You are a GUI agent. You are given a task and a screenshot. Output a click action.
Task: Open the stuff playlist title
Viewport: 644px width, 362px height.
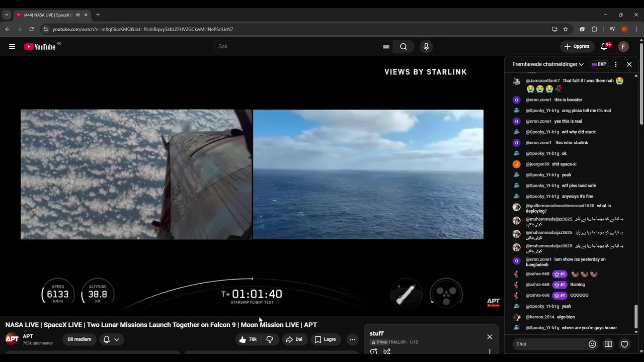tap(376, 333)
